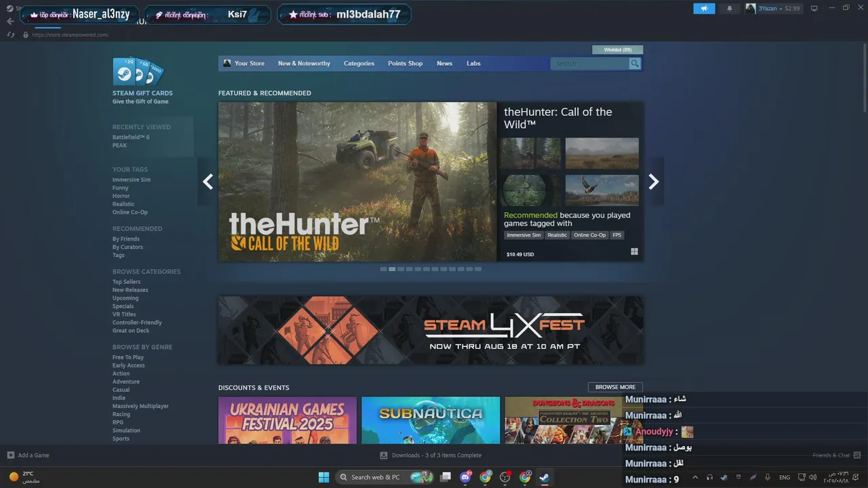Viewport: 868px width, 488px height.
Task: Show hidden system tray icons
Action: click(694, 477)
